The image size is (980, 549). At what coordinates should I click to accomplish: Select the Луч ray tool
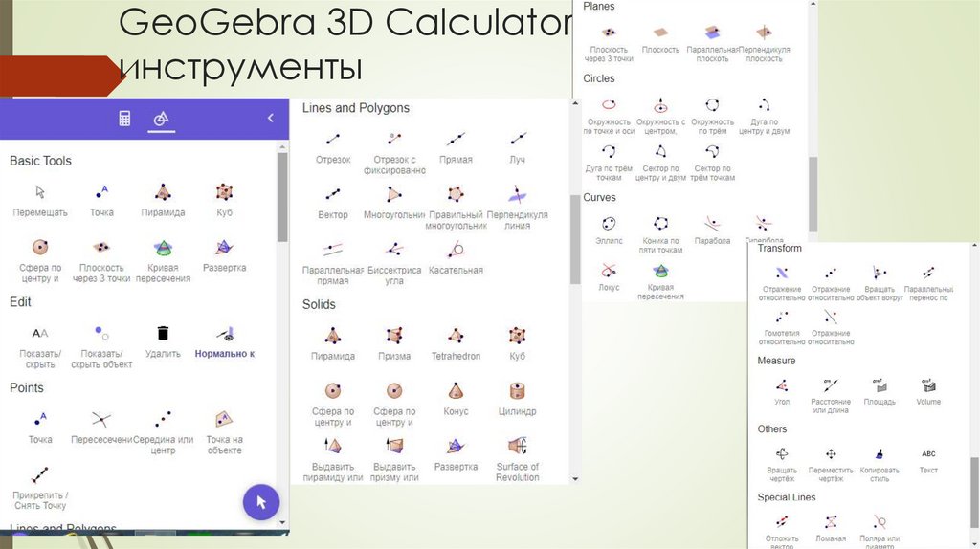point(517,147)
